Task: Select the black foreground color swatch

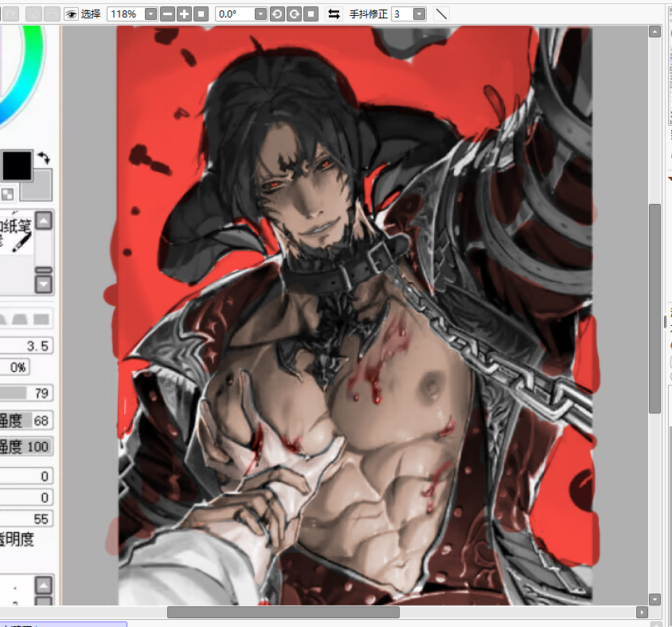Action: coord(18,165)
